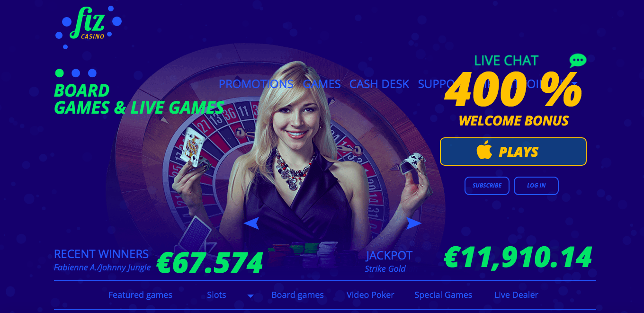
Task: Open the Strike Gold jackpot link
Action: [x=385, y=268]
